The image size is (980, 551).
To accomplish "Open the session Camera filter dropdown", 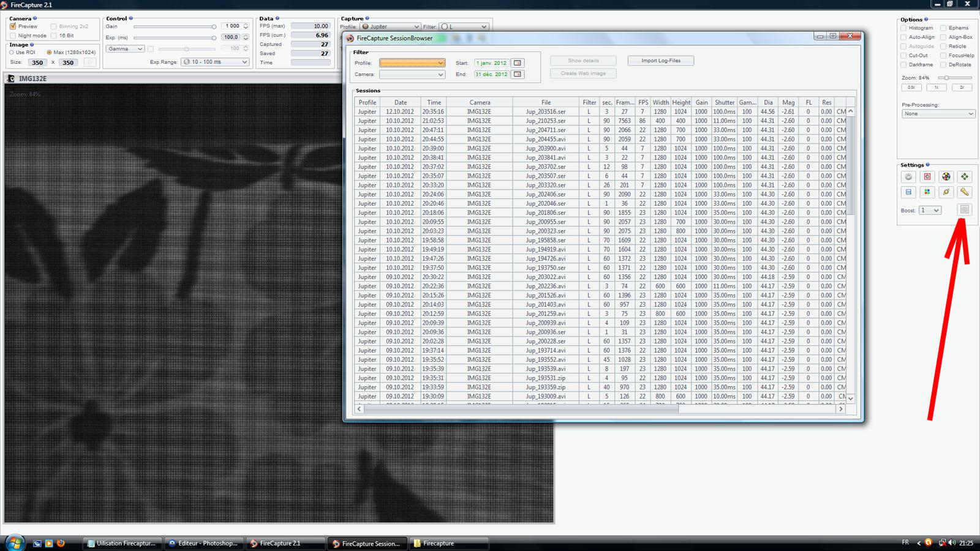I will [412, 75].
